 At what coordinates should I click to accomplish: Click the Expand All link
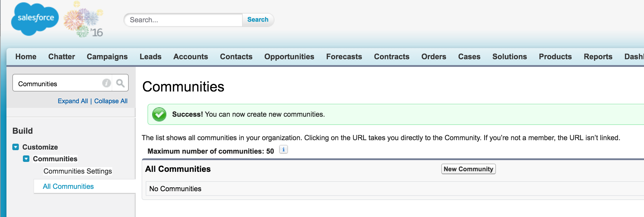click(73, 101)
